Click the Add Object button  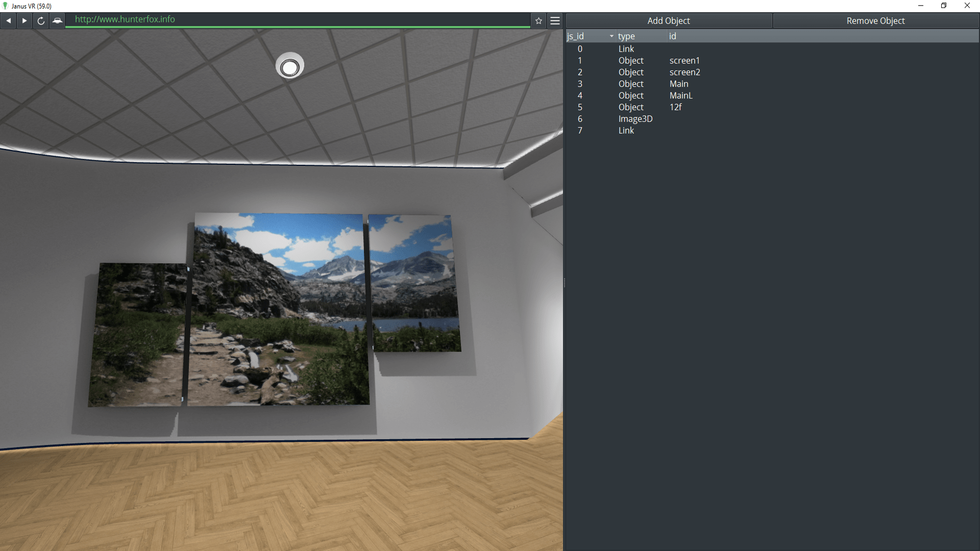(x=668, y=21)
